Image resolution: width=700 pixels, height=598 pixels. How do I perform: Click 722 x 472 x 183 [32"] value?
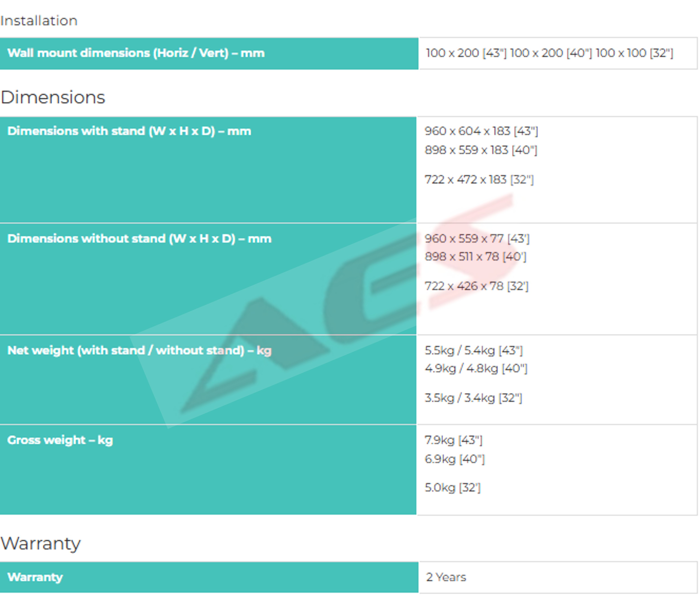coord(479,179)
